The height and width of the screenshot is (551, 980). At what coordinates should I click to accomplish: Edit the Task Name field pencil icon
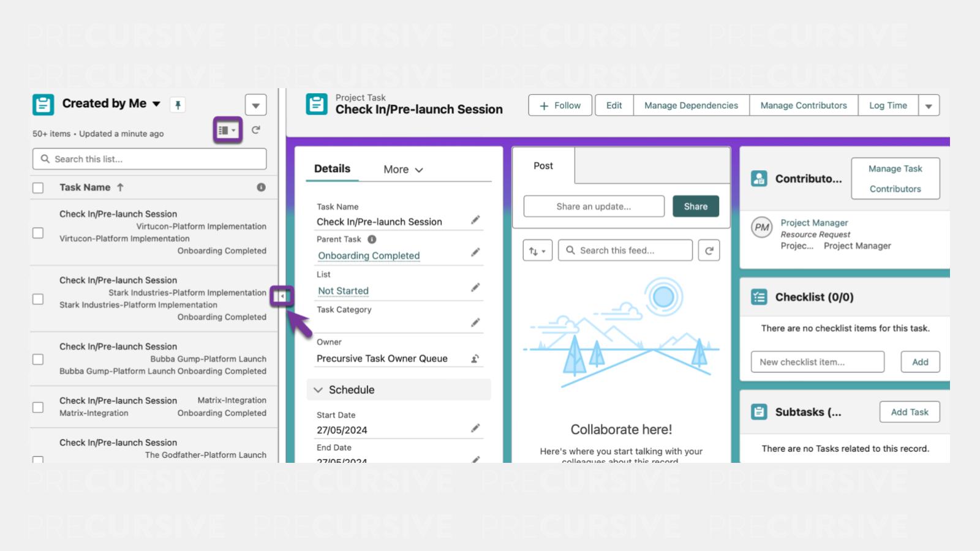[475, 220]
